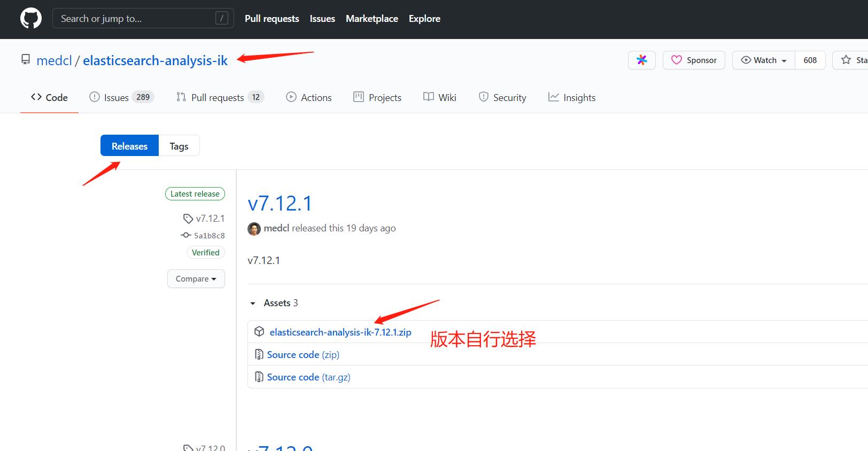This screenshot has height=451, width=868.
Task: Download elasticsearch-analysis-ik-7.12.1.zip
Action: (340, 332)
